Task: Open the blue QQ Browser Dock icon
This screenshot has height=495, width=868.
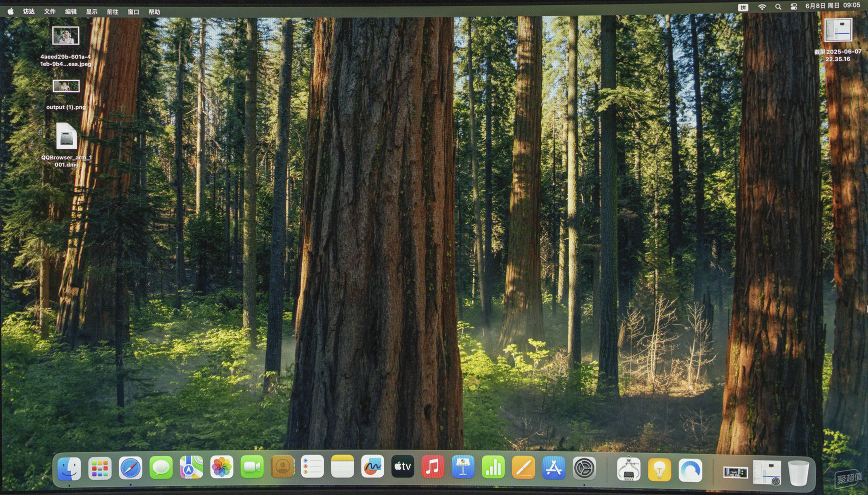Action: pos(690,470)
